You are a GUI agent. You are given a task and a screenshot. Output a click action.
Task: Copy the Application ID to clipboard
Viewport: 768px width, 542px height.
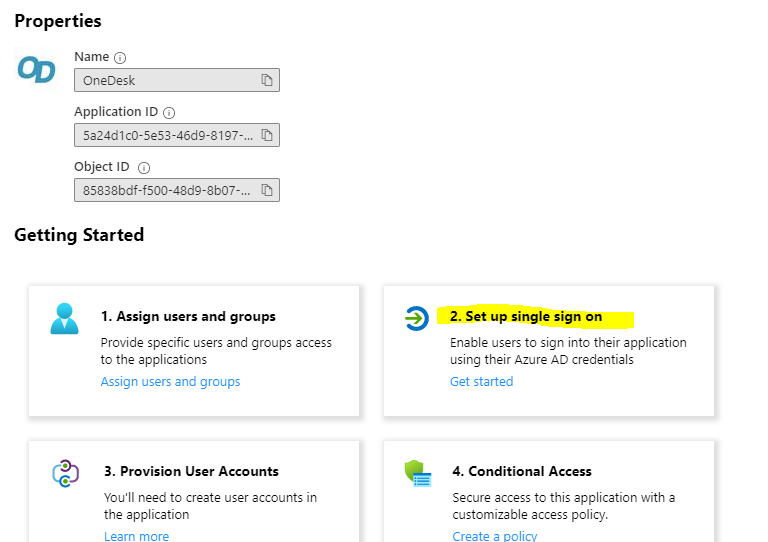point(267,135)
